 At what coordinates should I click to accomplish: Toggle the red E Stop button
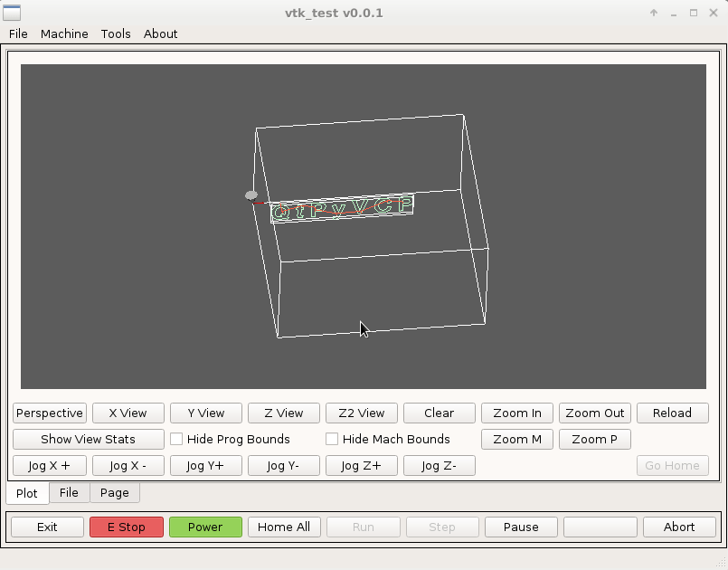[127, 527]
